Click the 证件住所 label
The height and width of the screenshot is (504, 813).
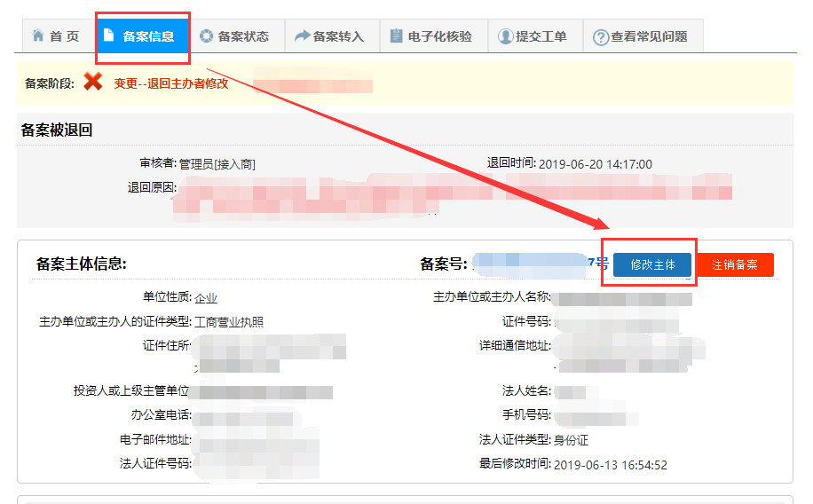167,345
